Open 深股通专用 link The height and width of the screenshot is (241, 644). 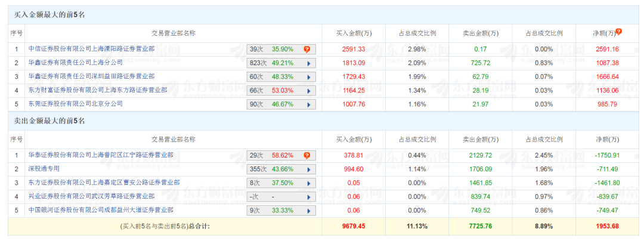[x=44, y=169]
